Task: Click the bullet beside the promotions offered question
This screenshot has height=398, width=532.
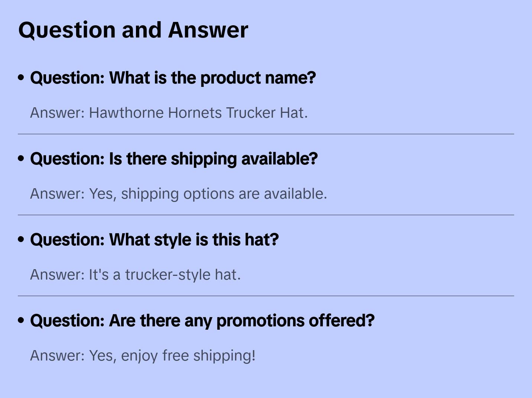Action: [21, 320]
